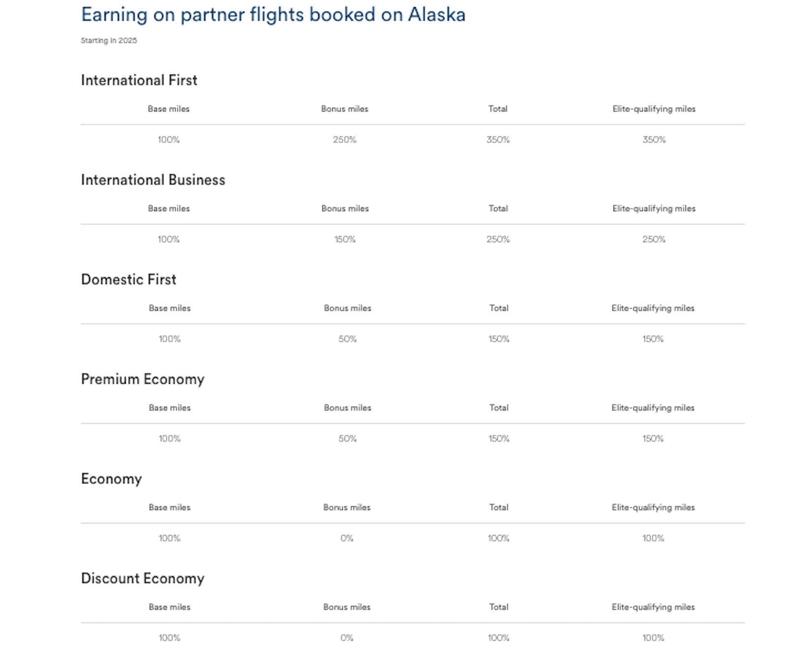787x672 pixels.
Task: Click the Bonus miles header under Domestic First
Action: click(347, 308)
